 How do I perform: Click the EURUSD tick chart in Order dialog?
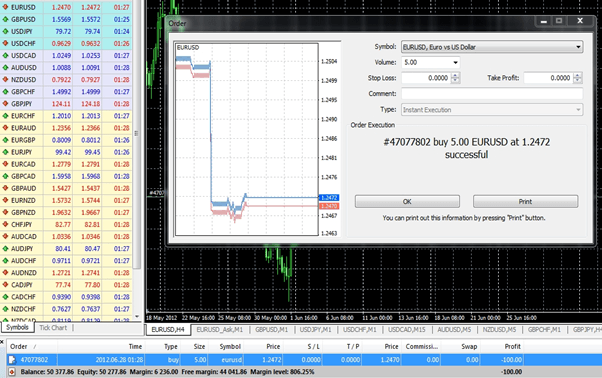[246, 139]
